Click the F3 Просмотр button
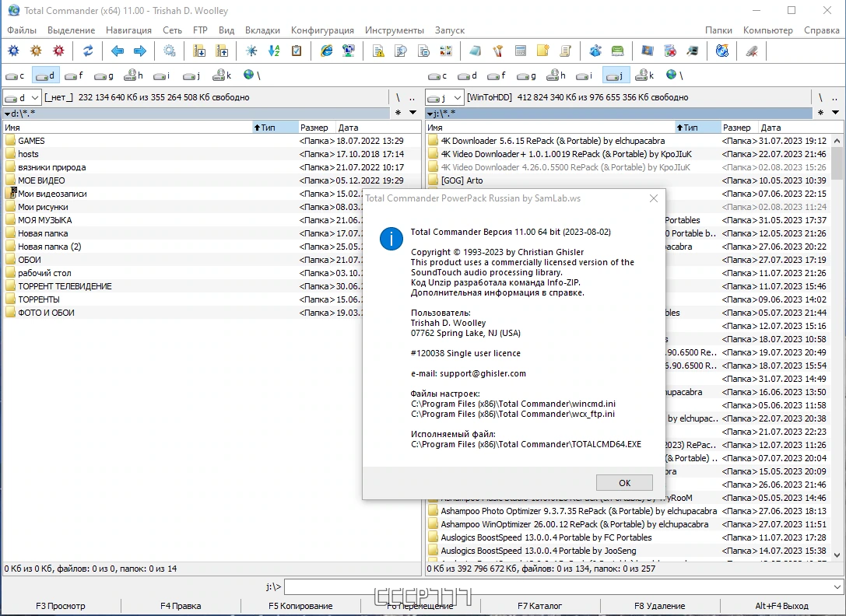846x616 pixels. pyautogui.click(x=61, y=606)
